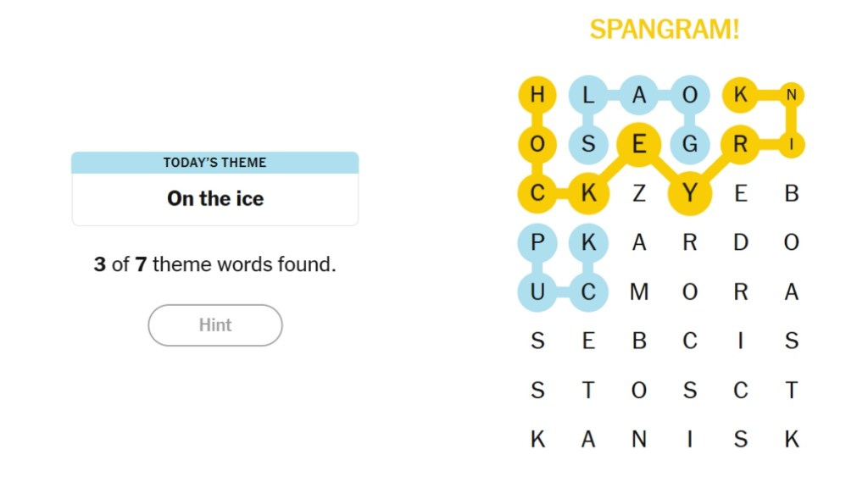The width and height of the screenshot is (868, 488).
Task: Tap the enlarged yellow E tile
Action: pyautogui.click(x=638, y=144)
